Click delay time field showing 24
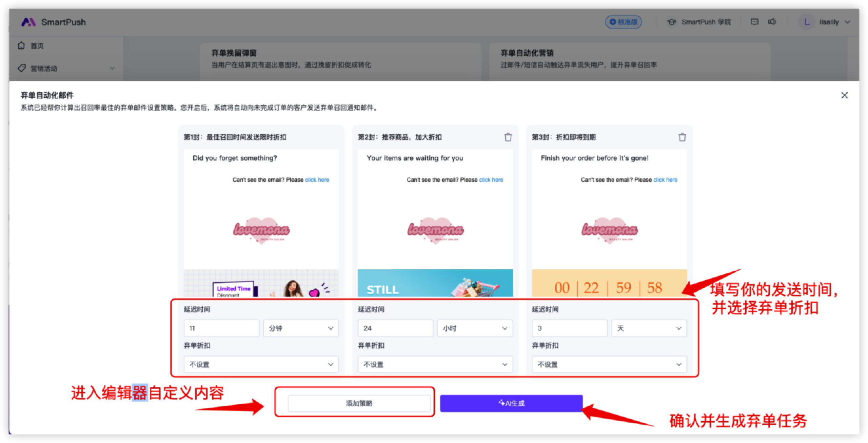The image size is (868, 443). pos(395,328)
